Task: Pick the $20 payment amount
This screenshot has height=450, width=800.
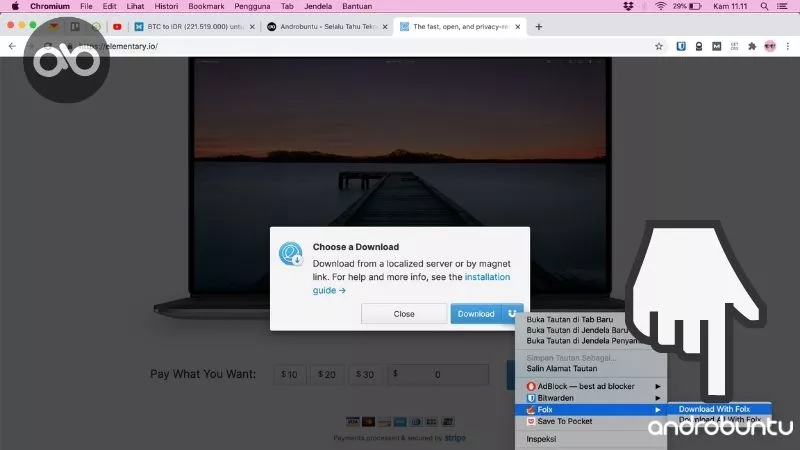Action: pyautogui.click(x=327, y=374)
